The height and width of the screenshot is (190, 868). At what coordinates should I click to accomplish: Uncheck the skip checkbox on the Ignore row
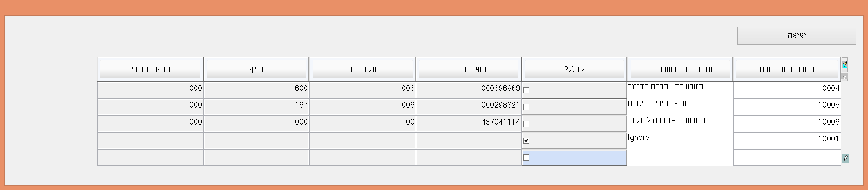point(526,140)
